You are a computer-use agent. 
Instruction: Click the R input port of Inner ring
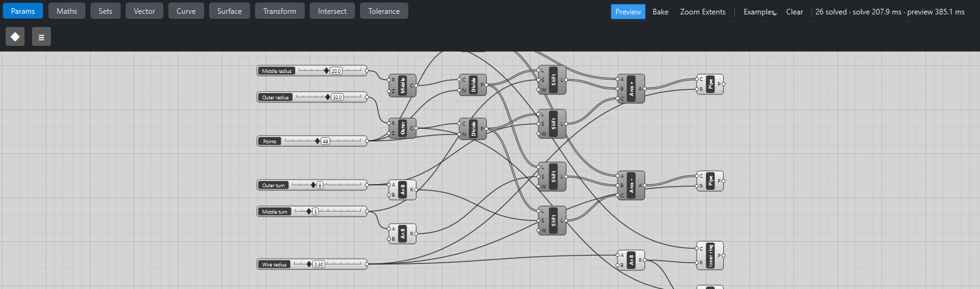point(697,263)
